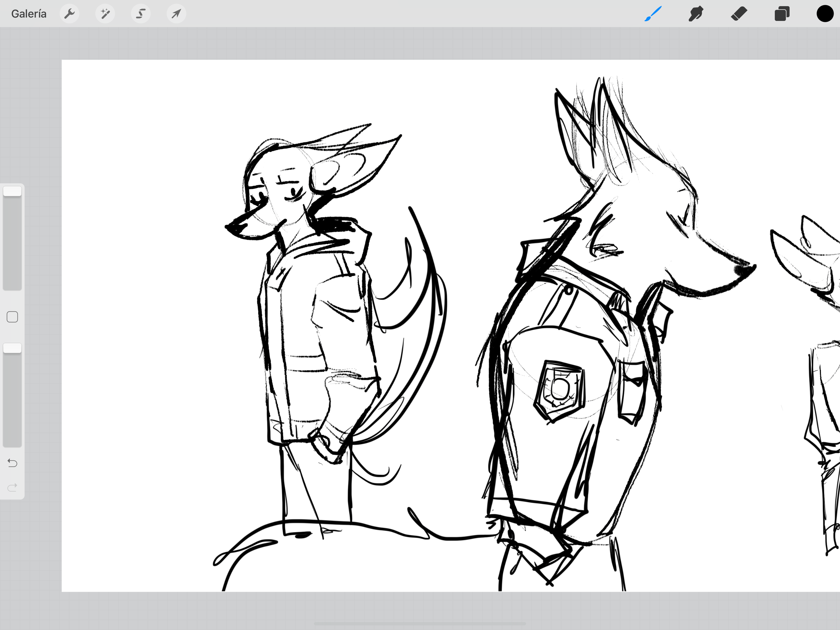Open the Layers panel
This screenshot has width=840, height=630.
point(782,14)
